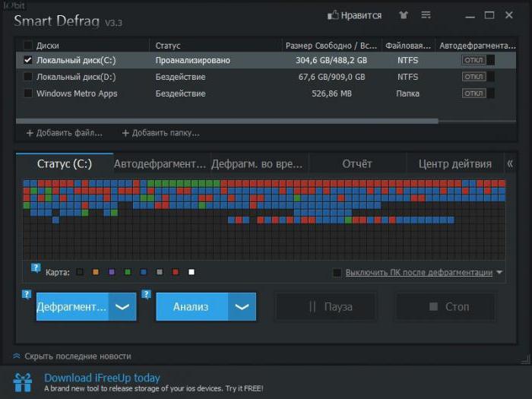Click the 304,6 GB/488,2 GB size cell

tap(331, 60)
